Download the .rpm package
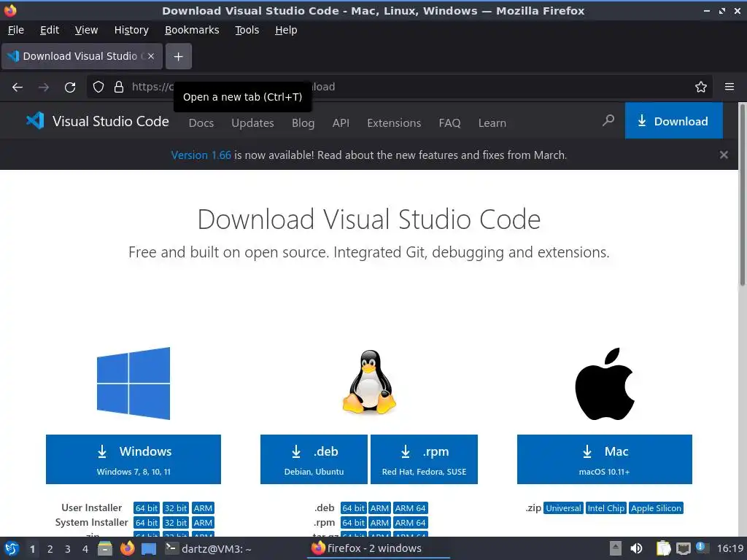 (424, 459)
